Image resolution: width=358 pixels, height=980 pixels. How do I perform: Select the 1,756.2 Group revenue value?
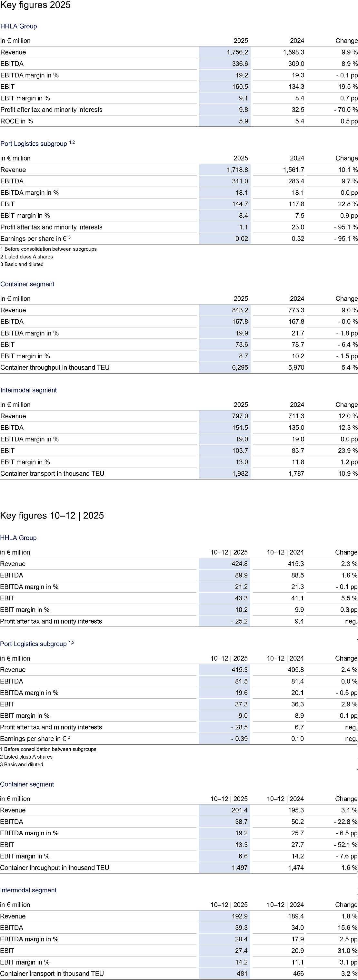(x=237, y=52)
